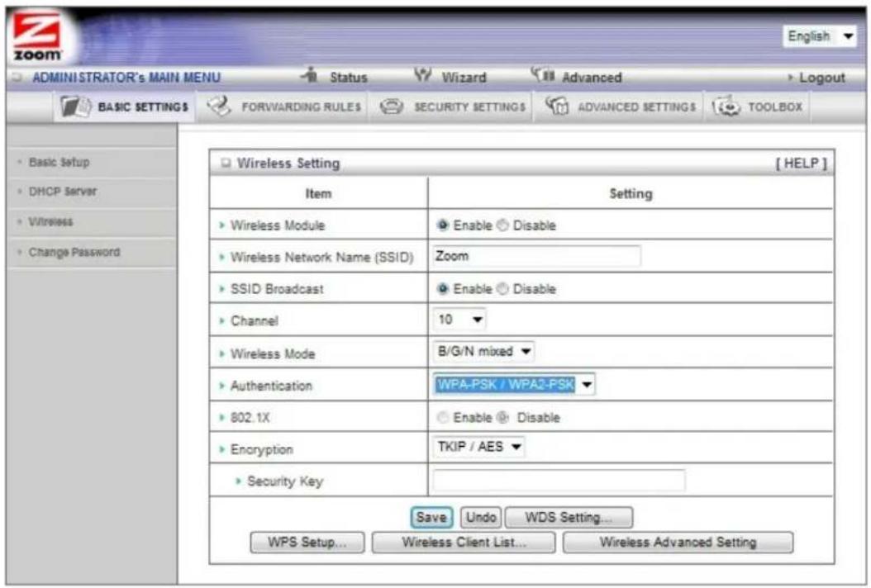
Task: Disable the Wireless Module
Action: (x=502, y=225)
